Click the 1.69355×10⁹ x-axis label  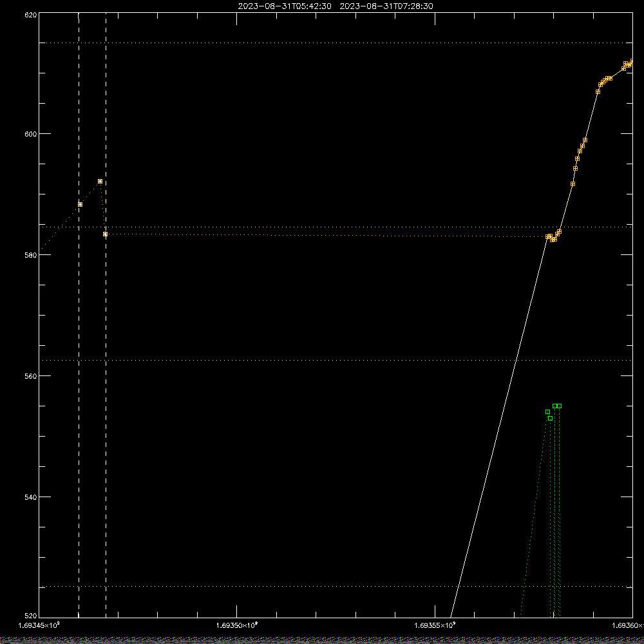click(x=435, y=625)
